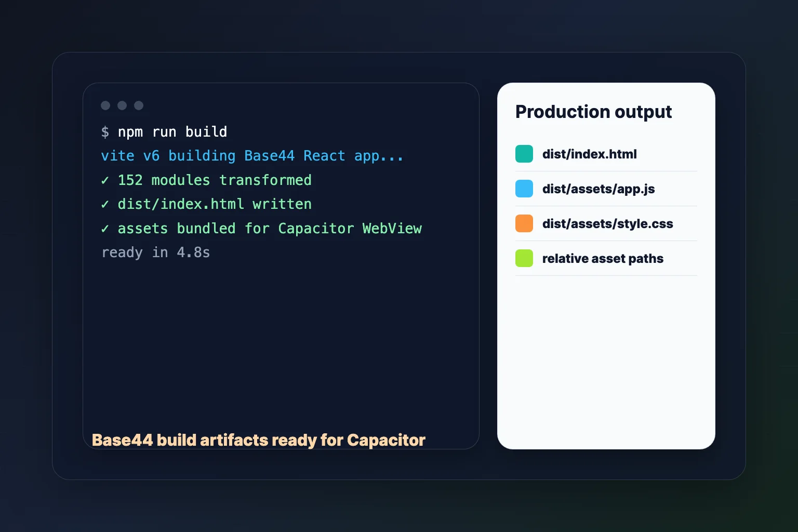Select the relative asset paths entry
The width and height of the screenshot is (798, 532).
point(606,258)
